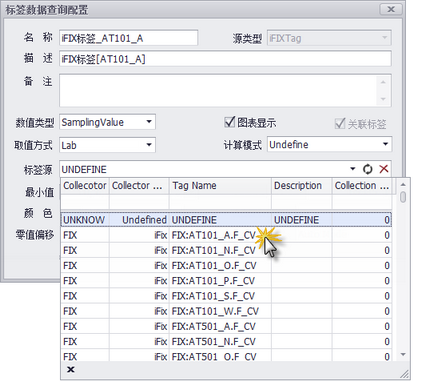The width and height of the screenshot is (430, 382).
Task: Open the 数值类型 SamplingValue dropdown
Action: click(x=149, y=122)
